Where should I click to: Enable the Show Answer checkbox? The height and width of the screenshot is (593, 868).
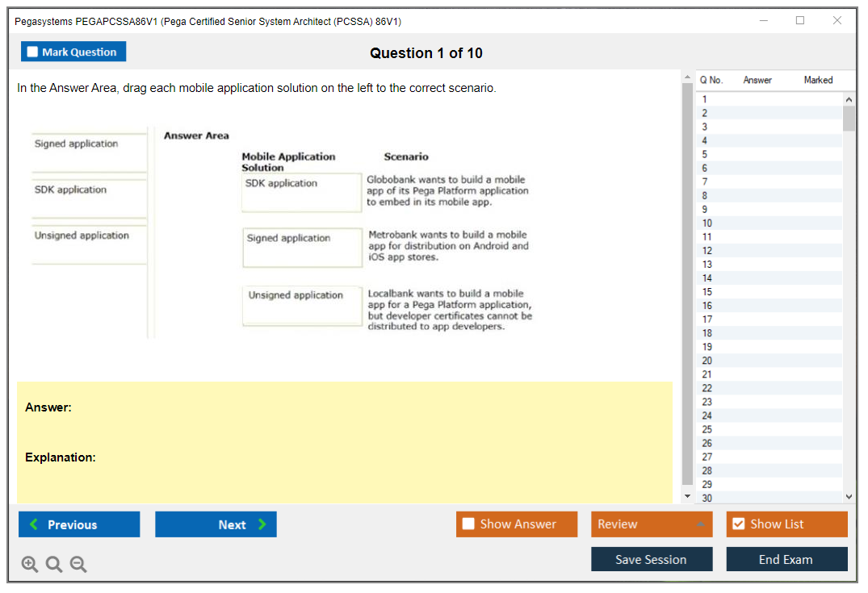[x=468, y=524]
